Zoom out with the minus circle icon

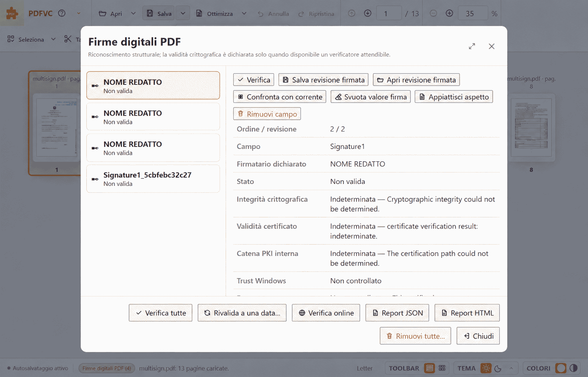pyautogui.click(x=433, y=13)
